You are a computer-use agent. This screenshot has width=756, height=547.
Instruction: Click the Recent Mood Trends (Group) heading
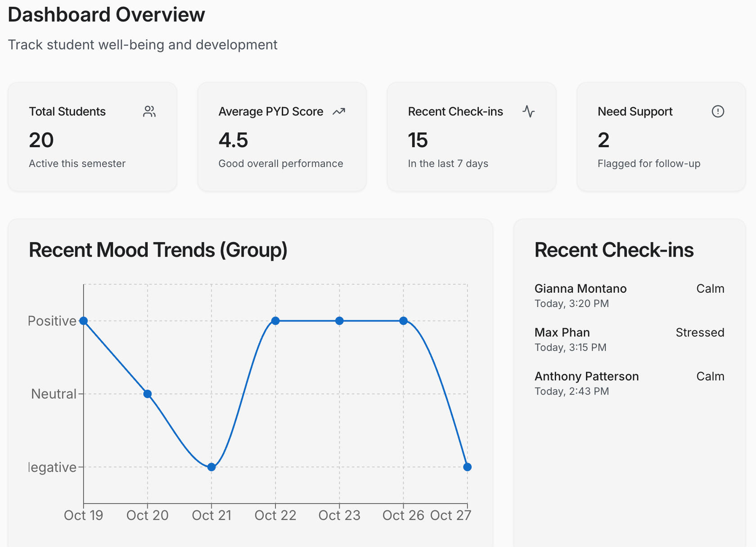pos(158,250)
